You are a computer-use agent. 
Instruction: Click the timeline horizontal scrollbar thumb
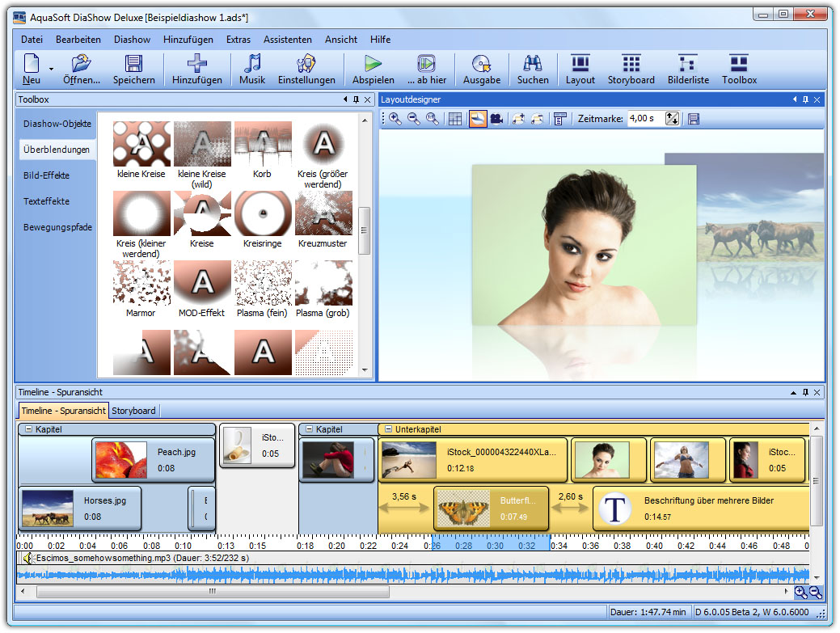[x=213, y=592]
